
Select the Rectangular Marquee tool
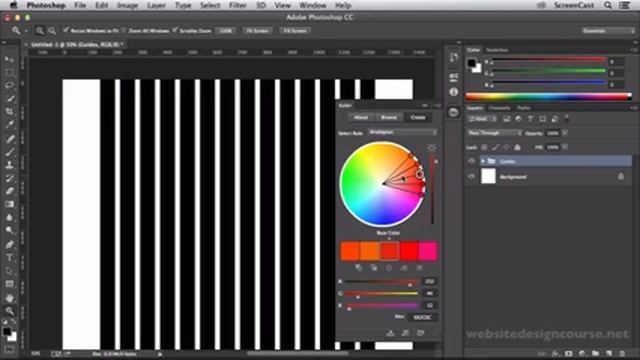(x=9, y=73)
